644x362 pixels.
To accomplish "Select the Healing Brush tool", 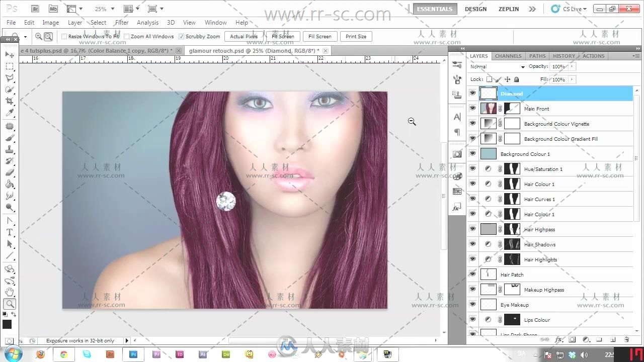I will point(10,127).
